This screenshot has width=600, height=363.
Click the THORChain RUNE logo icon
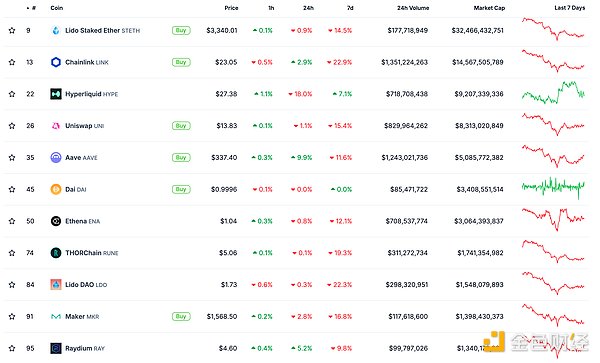pos(56,252)
